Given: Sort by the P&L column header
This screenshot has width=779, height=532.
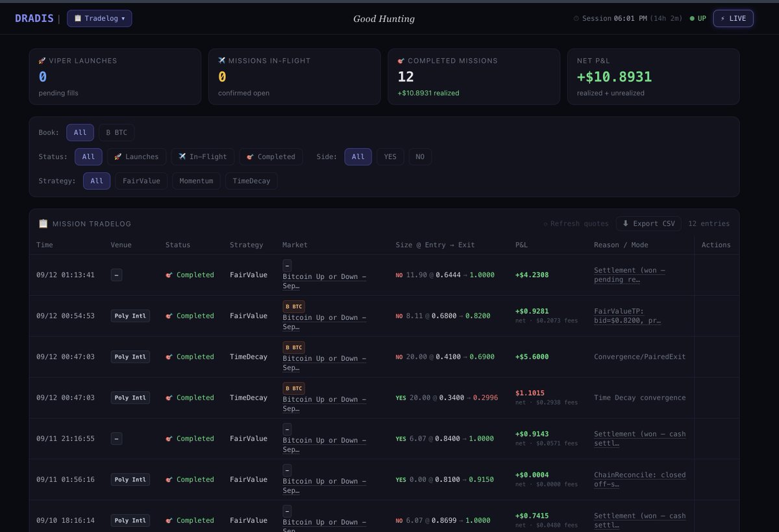Looking at the screenshot, I should [x=523, y=245].
